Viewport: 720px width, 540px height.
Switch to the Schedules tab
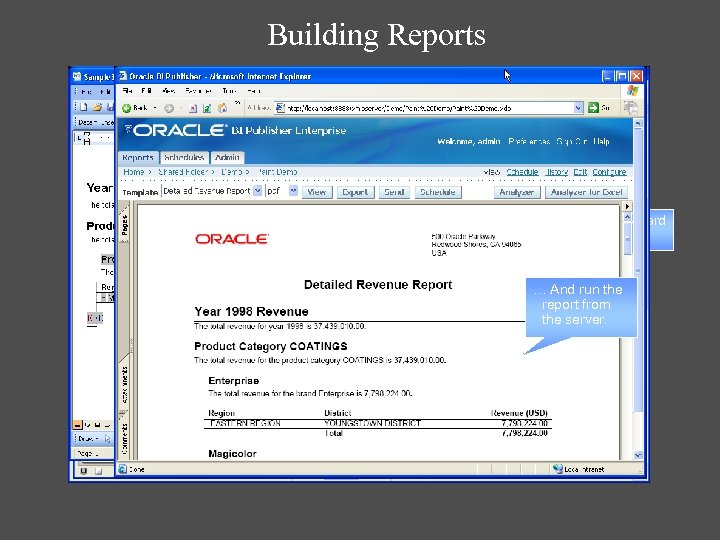click(x=184, y=158)
